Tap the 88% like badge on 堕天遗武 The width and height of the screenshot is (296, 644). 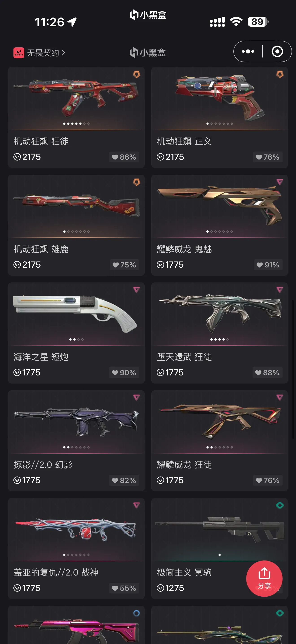(268, 373)
